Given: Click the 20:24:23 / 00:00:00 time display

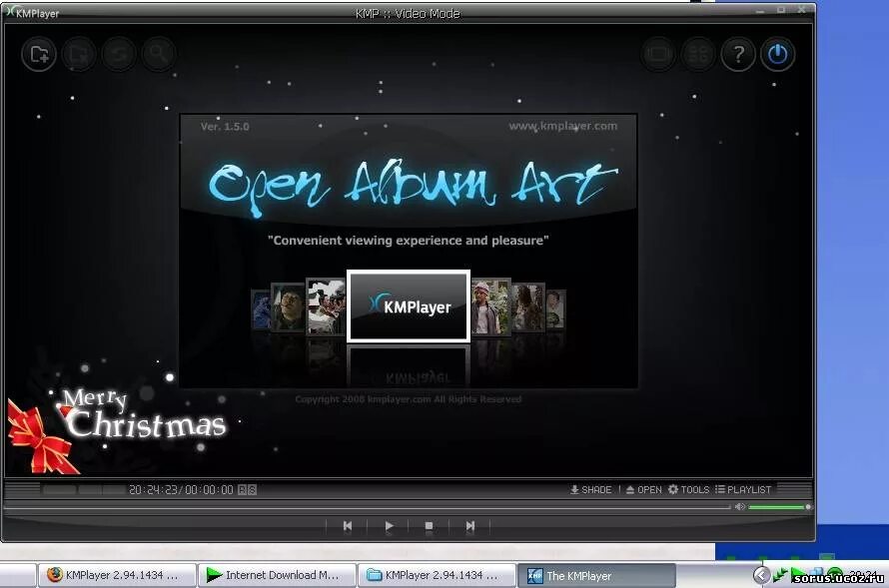Looking at the screenshot, I should coord(181,489).
